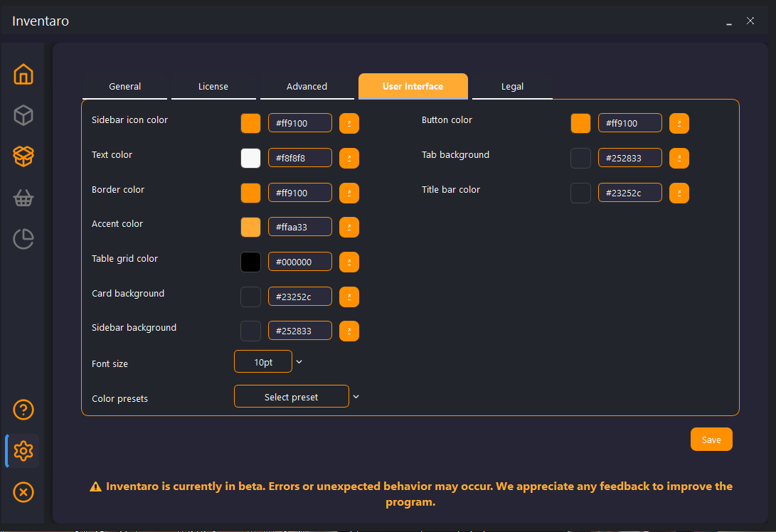Click the 'Sidebar icon color' label

[129, 119]
